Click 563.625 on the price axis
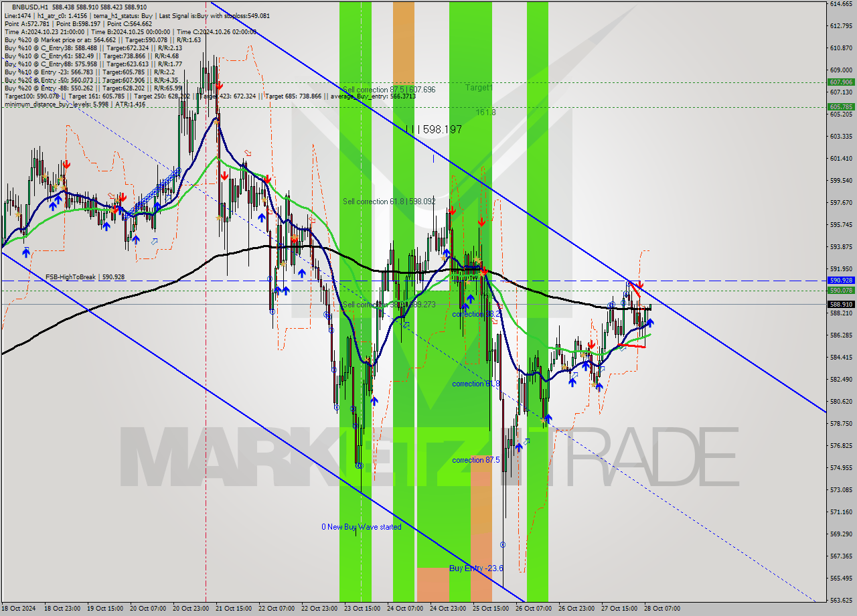The width and height of the screenshot is (857, 616). pos(841,601)
